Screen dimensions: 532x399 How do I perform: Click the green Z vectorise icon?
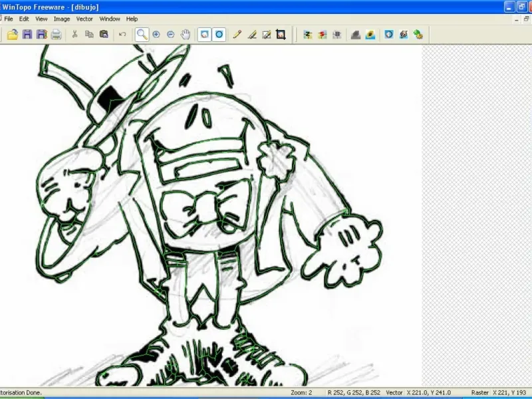point(308,35)
